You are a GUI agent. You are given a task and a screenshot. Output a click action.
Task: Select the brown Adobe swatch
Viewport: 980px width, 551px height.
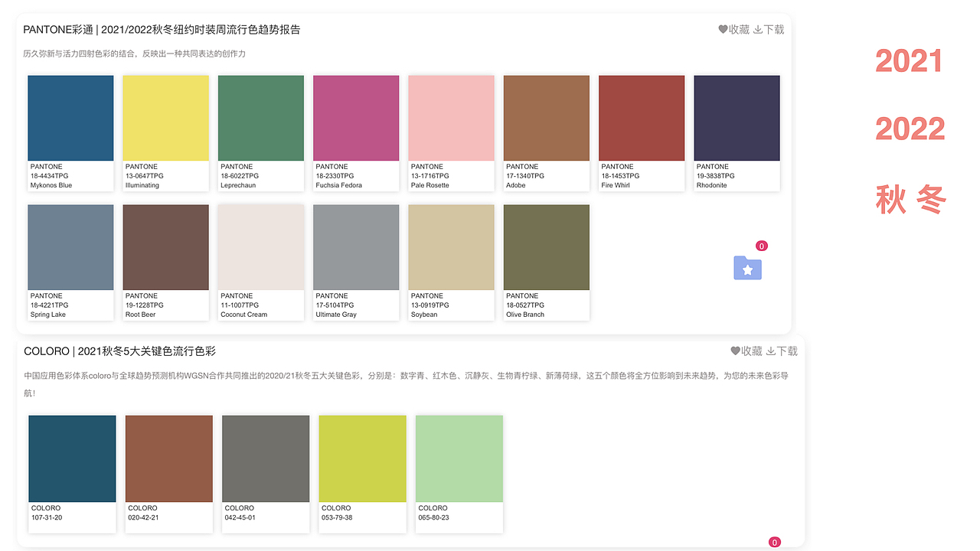(547, 118)
